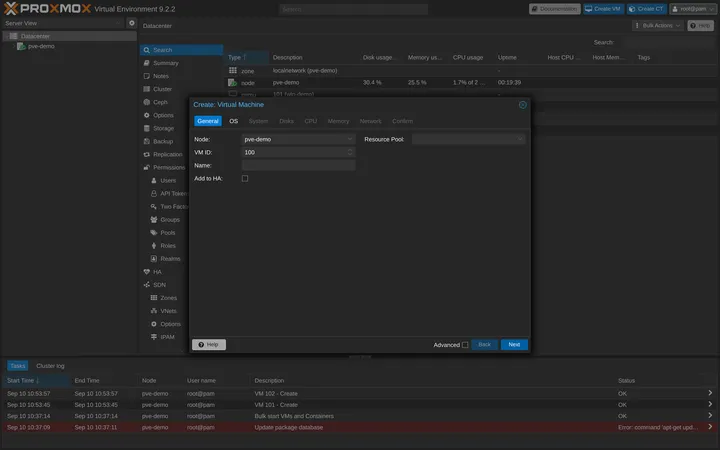Expand the VM 102 Create task row
This screenshot has width=720, height=450.
[x=710, y=393]
